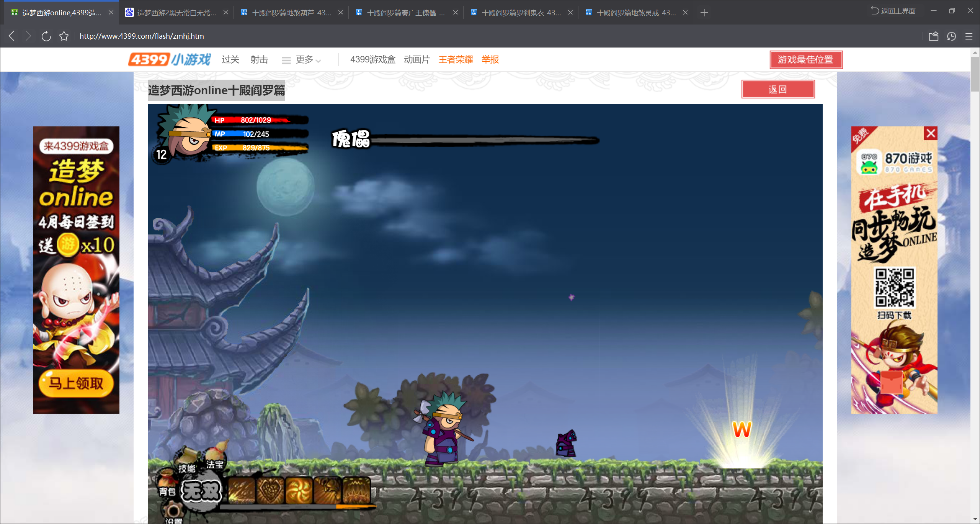Click the 870游戏 logo in right ad
This screenshot has height=524, width=980.
pyautogui.click(x=895, y=162)
